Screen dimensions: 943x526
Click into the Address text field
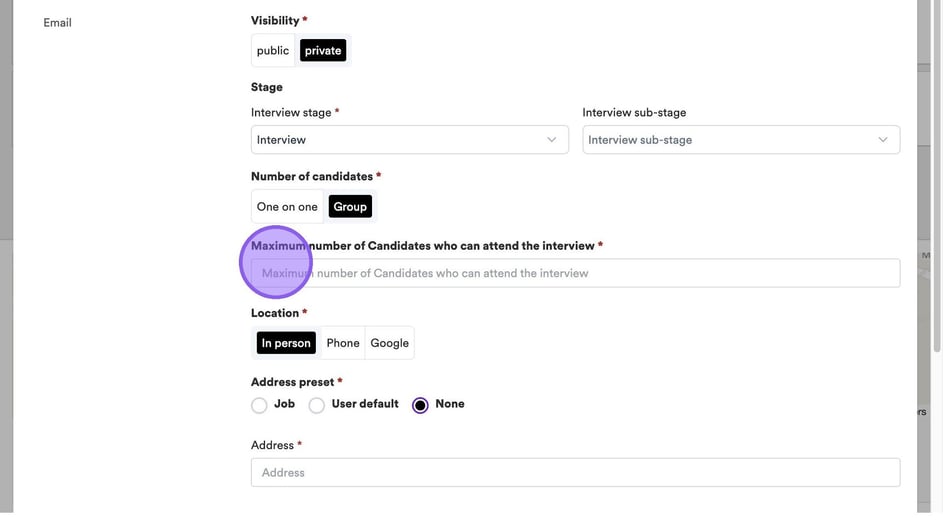coord(575,472)
